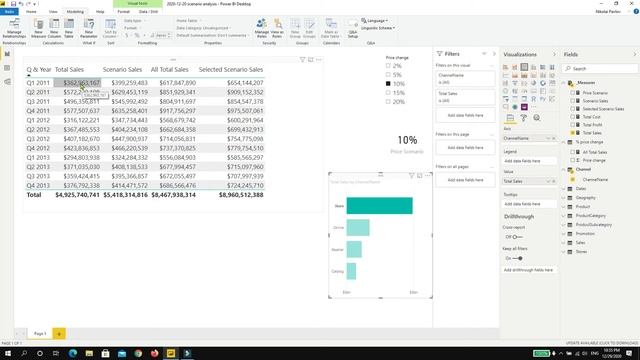Open Manage Relationships in the ribbon
Screen dimensions: 640x360
tap(14, 28)
